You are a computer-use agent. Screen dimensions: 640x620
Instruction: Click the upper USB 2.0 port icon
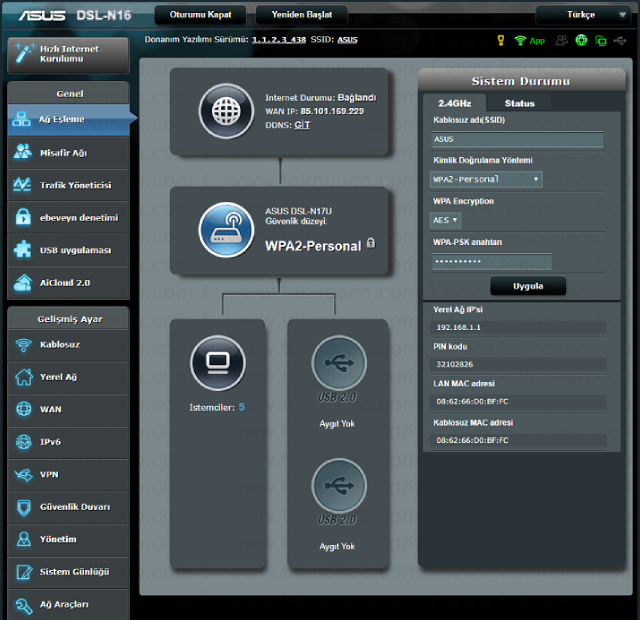pos(339,363)
